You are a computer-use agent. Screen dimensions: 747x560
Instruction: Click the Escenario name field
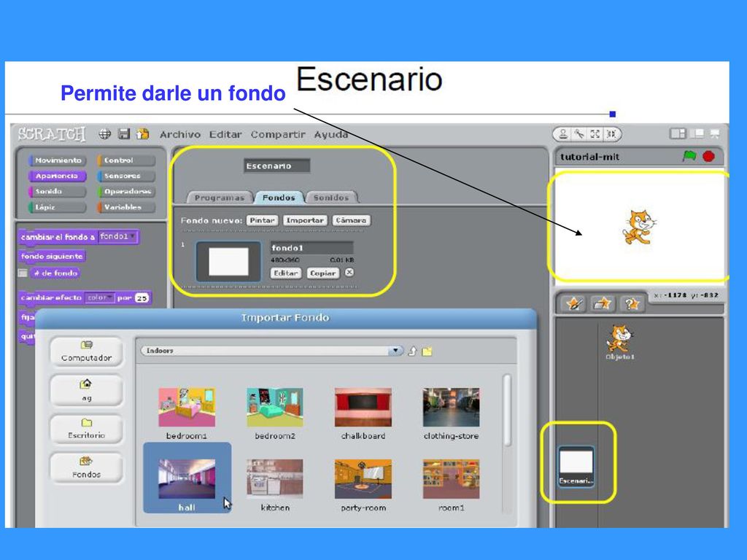click(x=276, y=166)
